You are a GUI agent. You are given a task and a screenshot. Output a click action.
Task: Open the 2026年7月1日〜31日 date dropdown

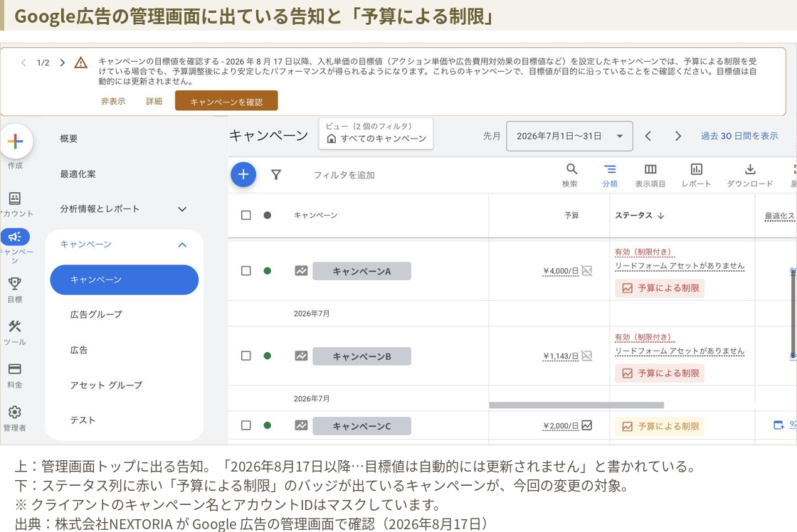(569, 136)
